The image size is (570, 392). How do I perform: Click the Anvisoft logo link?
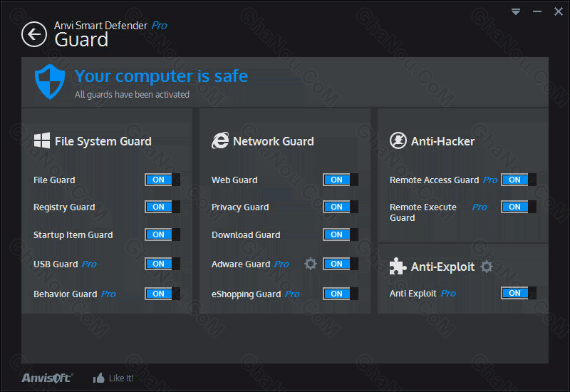[x=47, y=378]
